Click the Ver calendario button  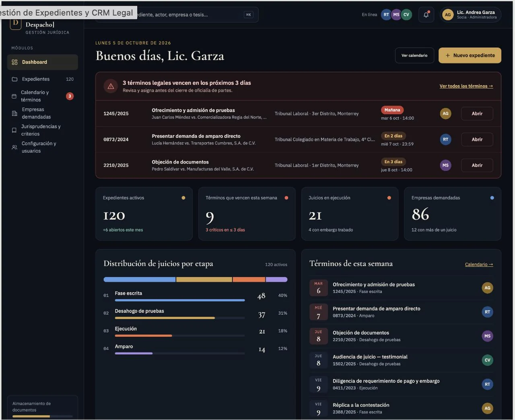(x=414, y=55)
